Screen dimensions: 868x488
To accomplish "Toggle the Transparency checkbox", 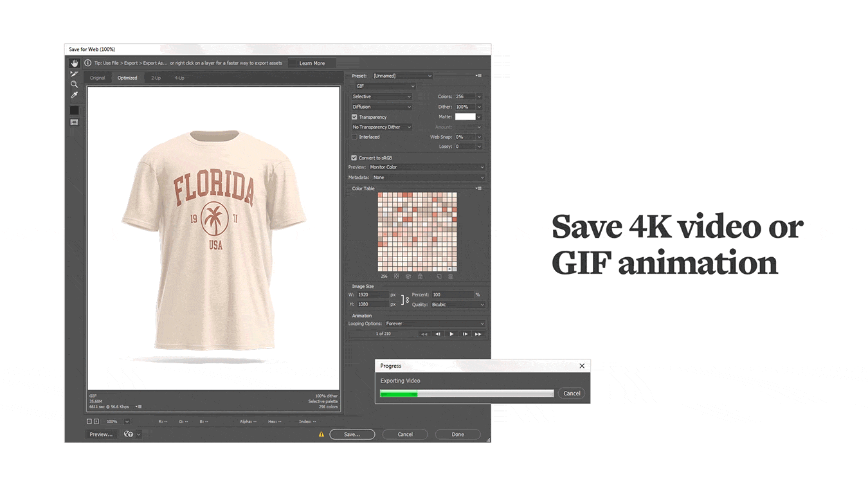I will click(354, 117).
